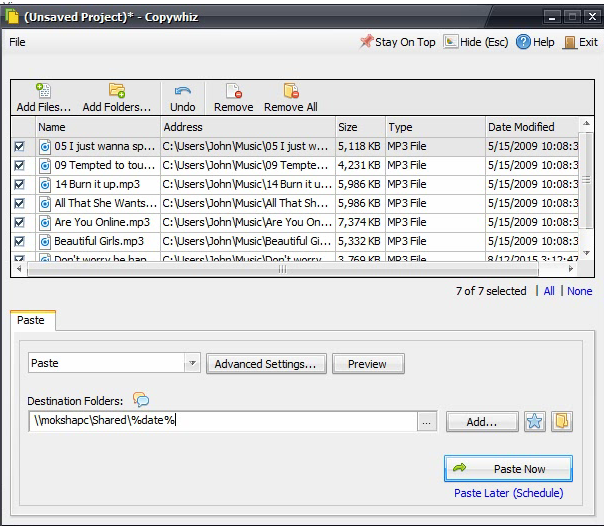Select All files link
Image resolution: width=604 pixels, height=526 pixels.
[549, 291]
